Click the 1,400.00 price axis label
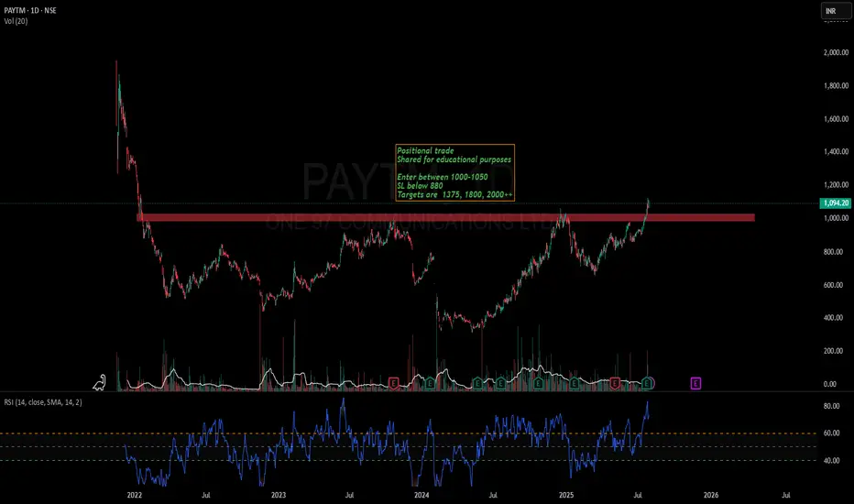 coord(836,151)
